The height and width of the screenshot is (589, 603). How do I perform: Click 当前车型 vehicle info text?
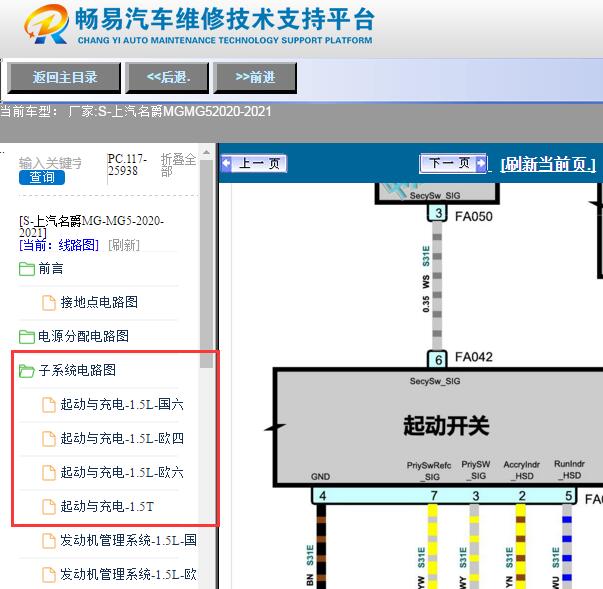tap(136, 111)
